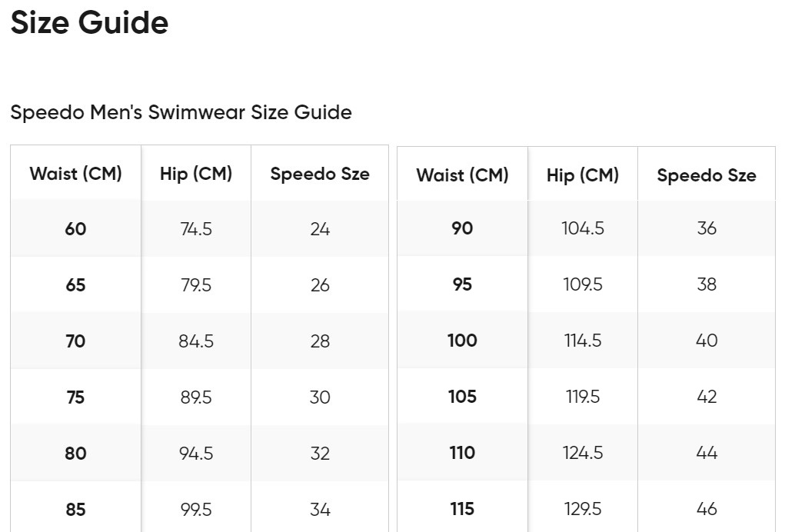Click the hip value 124.5
This screenshot has height=532, width=785.
click(x=583, y=453)
